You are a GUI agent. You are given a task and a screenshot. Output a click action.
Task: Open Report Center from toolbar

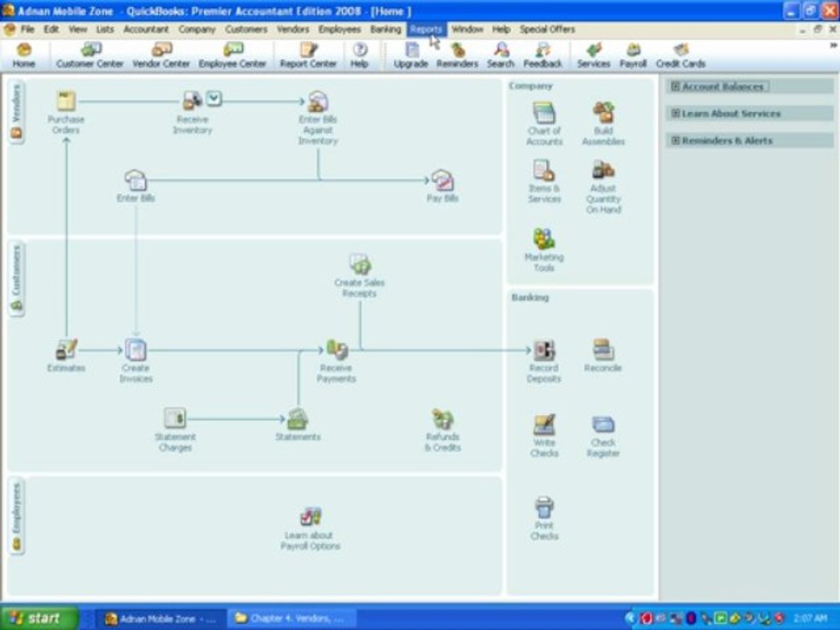pos(308,56)
